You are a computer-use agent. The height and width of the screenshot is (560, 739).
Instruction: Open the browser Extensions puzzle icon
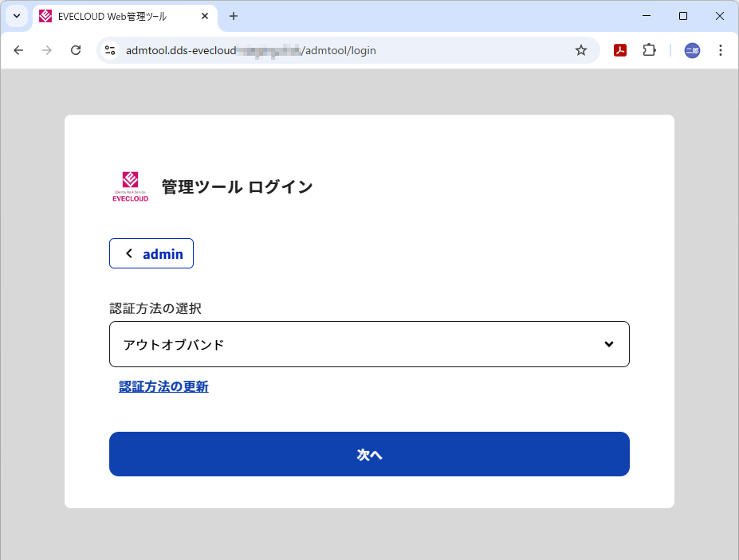click(649, 50)
